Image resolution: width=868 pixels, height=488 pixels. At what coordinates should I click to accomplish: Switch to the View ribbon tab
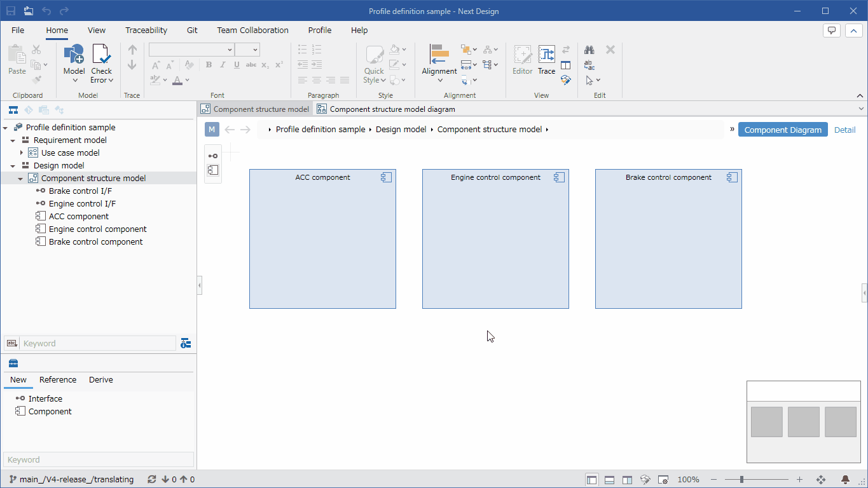coord(97,30)
